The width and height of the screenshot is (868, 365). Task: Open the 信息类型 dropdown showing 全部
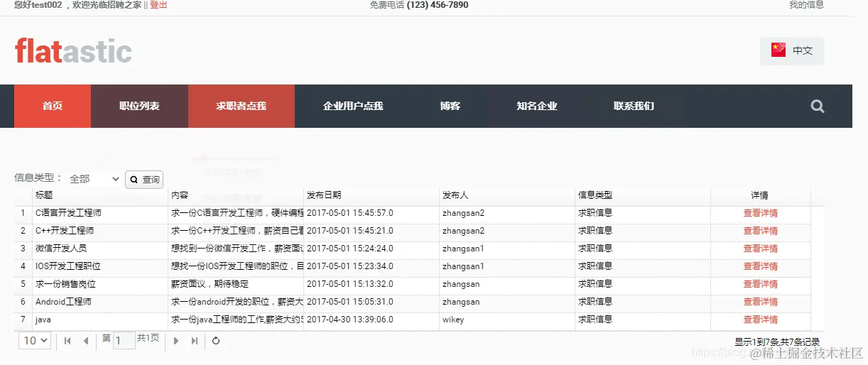[94, 179]
